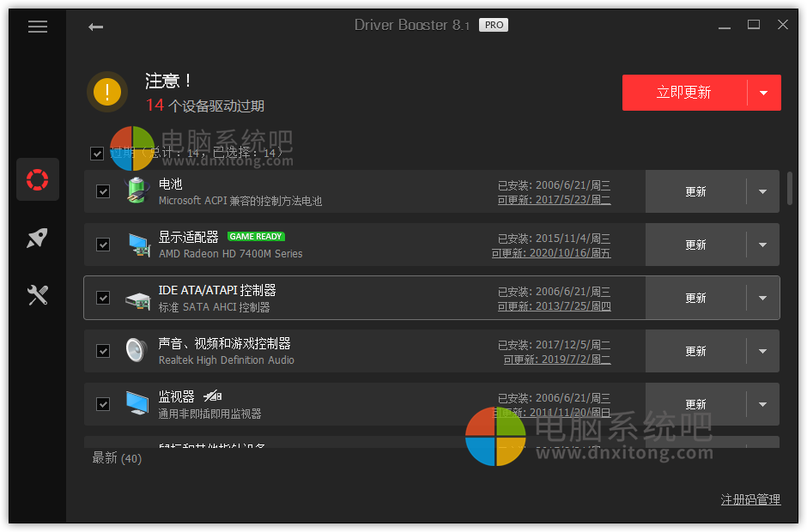The height and width of the screenshot is (532, 807).
Task: Click AMD Radeon HD 7400M Series text
Action: 231,254
